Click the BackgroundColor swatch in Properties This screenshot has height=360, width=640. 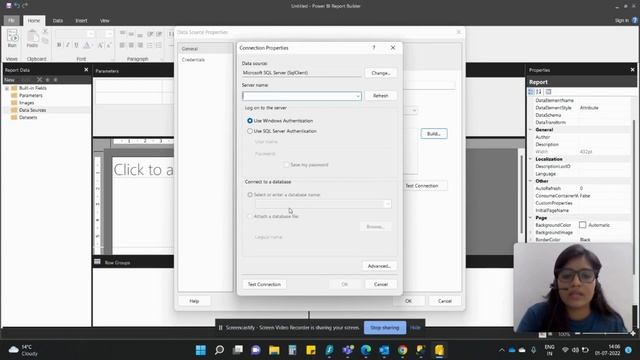pos(582,225)
